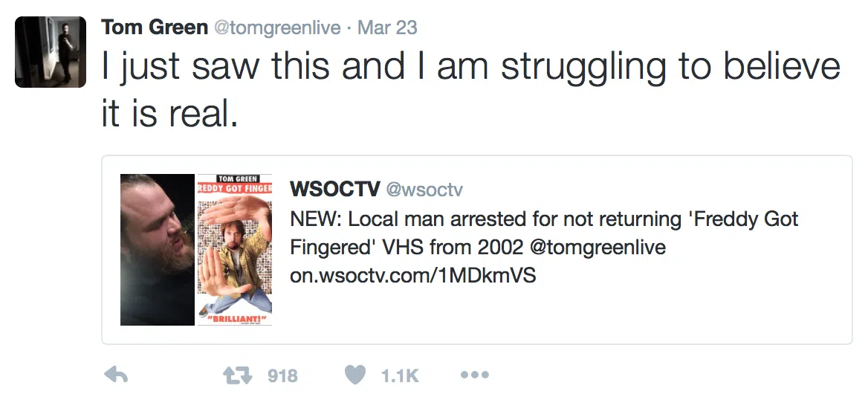The image size is (868, 400).
Task: Open the on.wsoctv.com/1MDkmVS link
Action: tap(412, 276)
